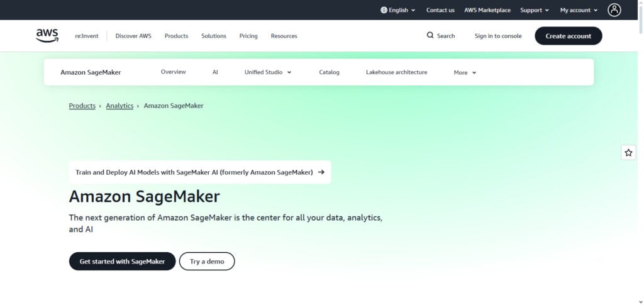Click the Amazon SageMaker main heading

pos(145,197)
